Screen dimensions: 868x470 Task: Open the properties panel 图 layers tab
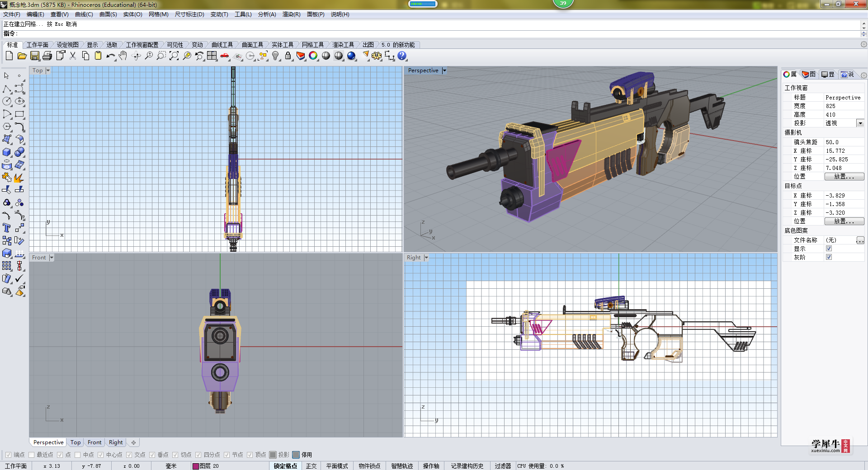(809, 75)
